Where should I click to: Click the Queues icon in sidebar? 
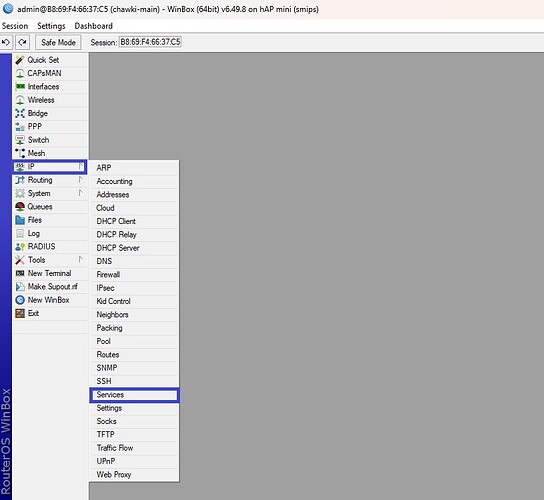pyautogui.click(x=20, y=207)
